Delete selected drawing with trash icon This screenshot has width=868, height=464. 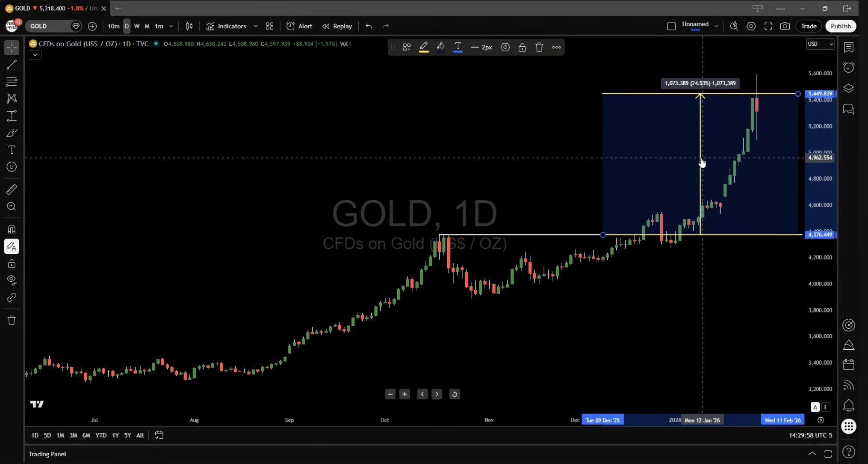tap(539, 48)
